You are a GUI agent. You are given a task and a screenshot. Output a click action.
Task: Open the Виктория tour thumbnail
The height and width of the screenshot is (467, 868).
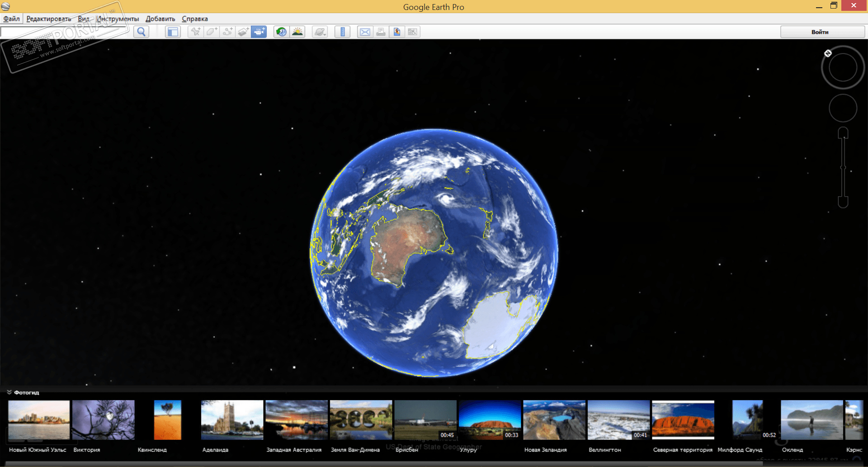104,420
